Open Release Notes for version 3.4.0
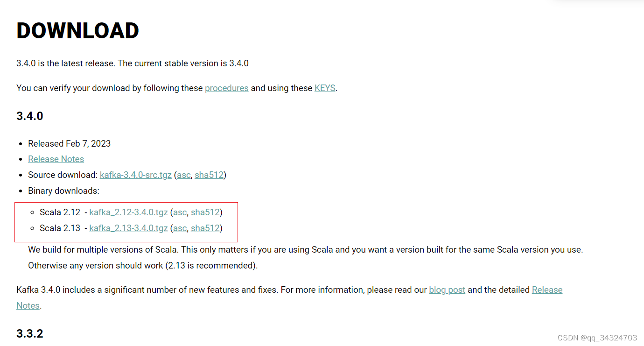Image resolution: width=644 pixels, height=346 pixels. coord(56,159)
